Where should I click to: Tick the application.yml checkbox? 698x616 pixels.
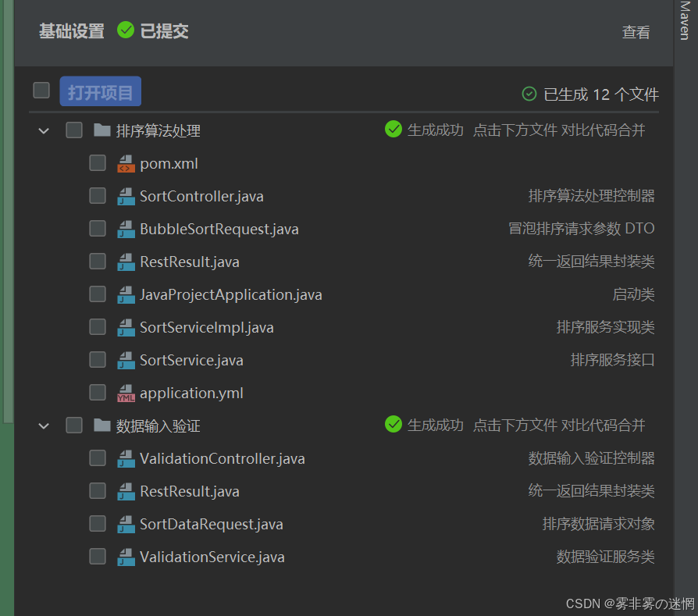pos(98,392)
